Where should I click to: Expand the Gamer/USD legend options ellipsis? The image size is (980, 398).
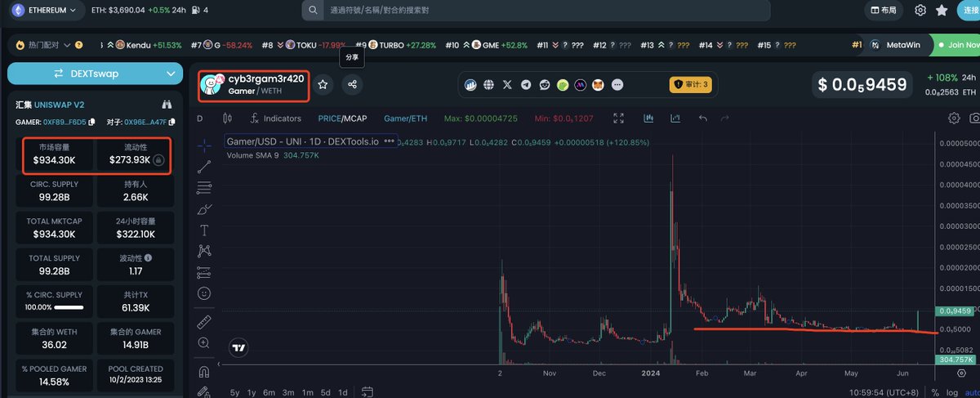click(x=389, y=141)
